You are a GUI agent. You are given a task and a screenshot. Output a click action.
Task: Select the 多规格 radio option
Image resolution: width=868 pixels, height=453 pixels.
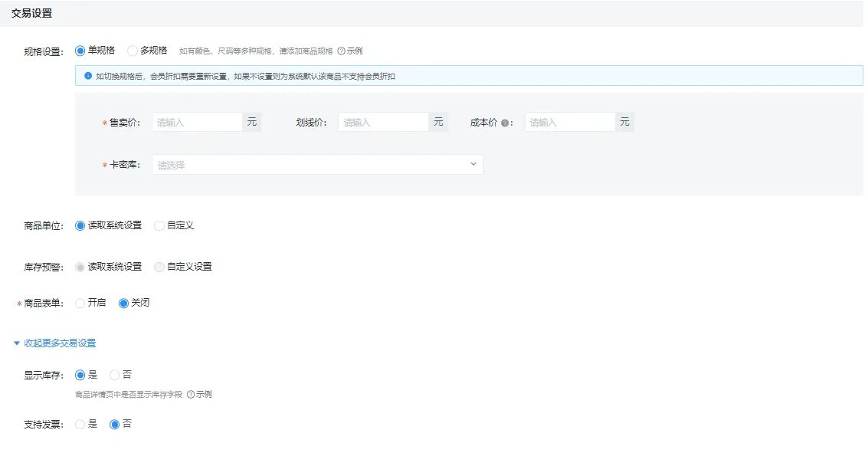[133, 51]
